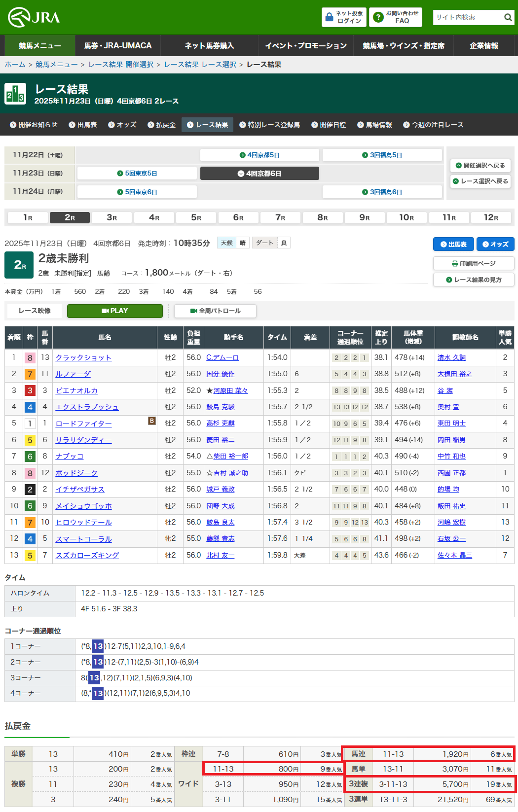This screenshot has height=812, width=518.
Task: Click the search magnifier icon
Action: pyautogui.click(x=508, y=17)
